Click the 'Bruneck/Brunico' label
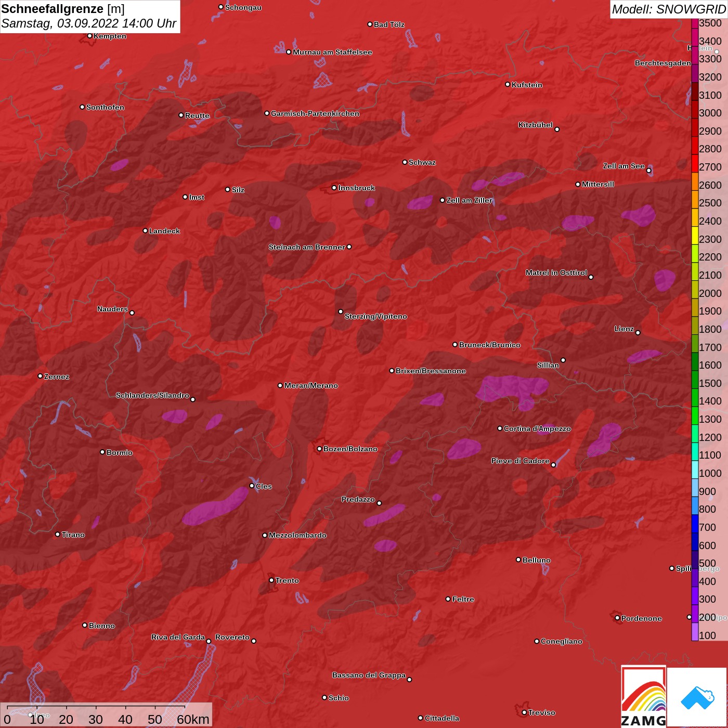Viewport: 728px width, 728px height. pos(490,345)
